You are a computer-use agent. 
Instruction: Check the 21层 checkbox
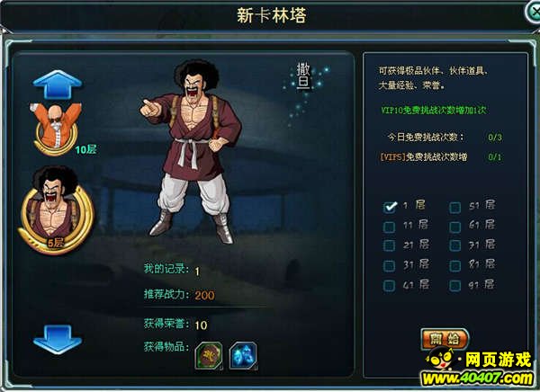(x=389, y=245)
